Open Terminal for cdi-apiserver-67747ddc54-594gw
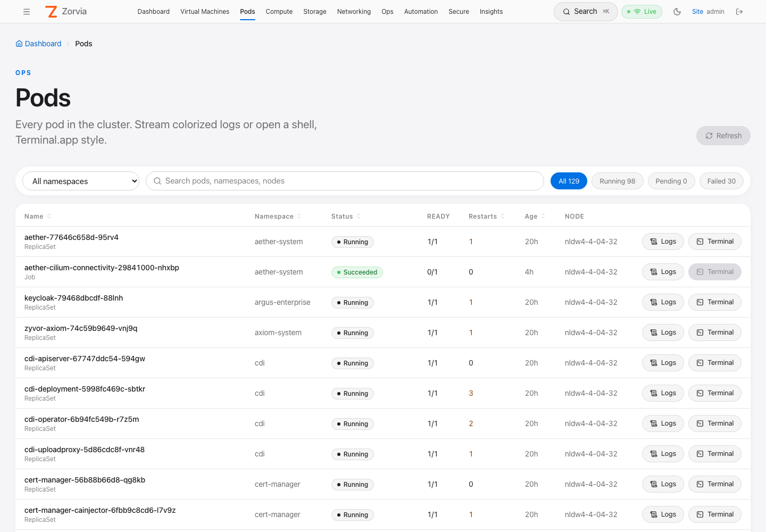Screen dimensions: 766x532 coord(715,363)
